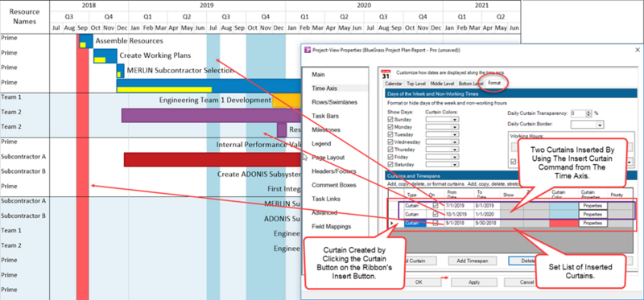Click the Project-View Properties title bar icon

pos(308,50)
